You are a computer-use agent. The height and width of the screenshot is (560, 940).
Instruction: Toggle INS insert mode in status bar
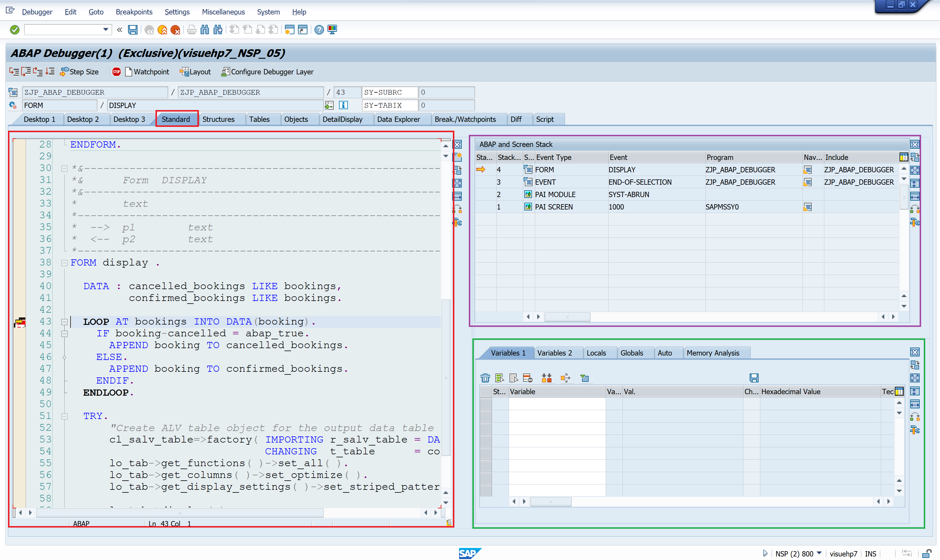point(871,554)
